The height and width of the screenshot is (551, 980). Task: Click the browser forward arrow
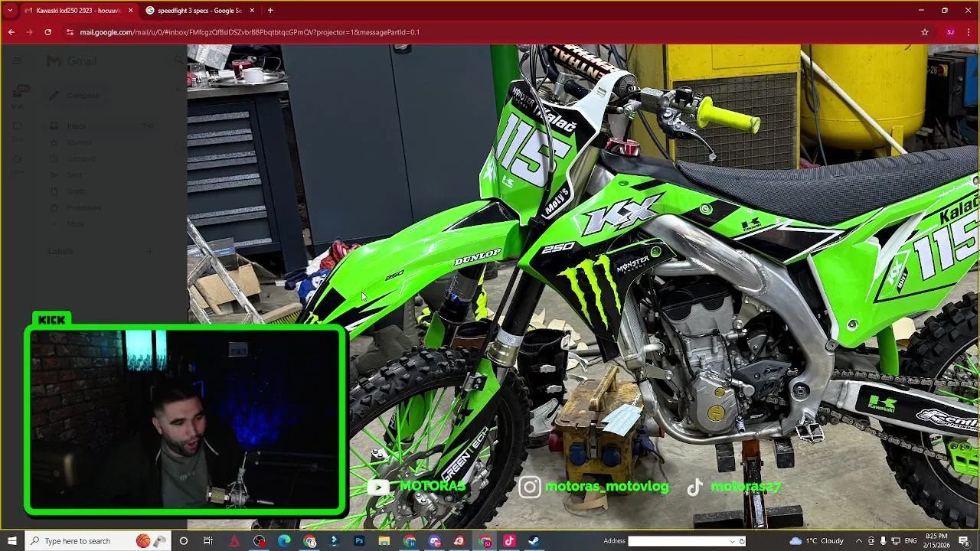tap(29, 32)
